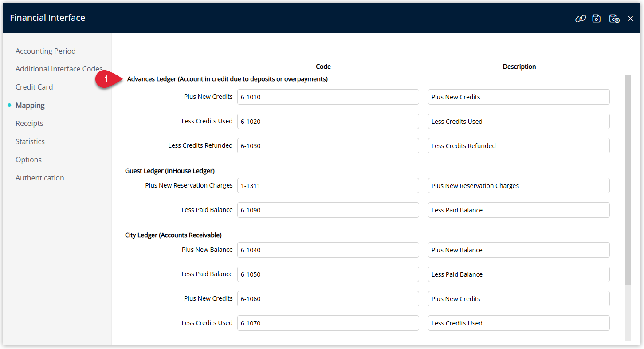The width and height of the screenshot is (644, 349).
Task: Click the save and exit icon
Action: (614, 18)
